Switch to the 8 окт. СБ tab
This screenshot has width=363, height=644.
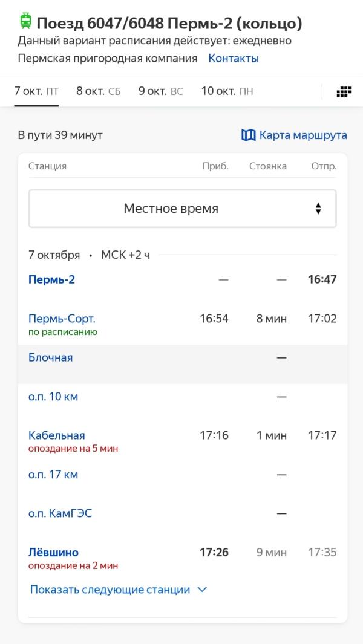click(x=98, y=91)
